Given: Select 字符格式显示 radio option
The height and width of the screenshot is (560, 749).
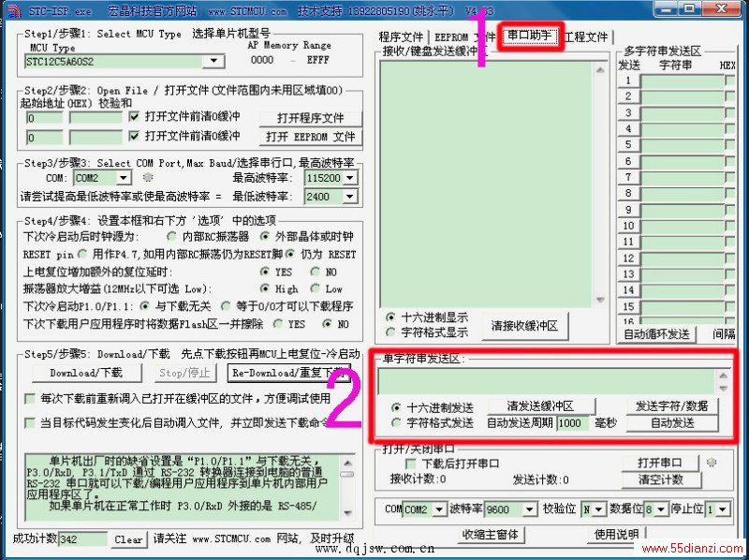Looking at the screenshot, I should pyautogui.click(x=390, y=332).
